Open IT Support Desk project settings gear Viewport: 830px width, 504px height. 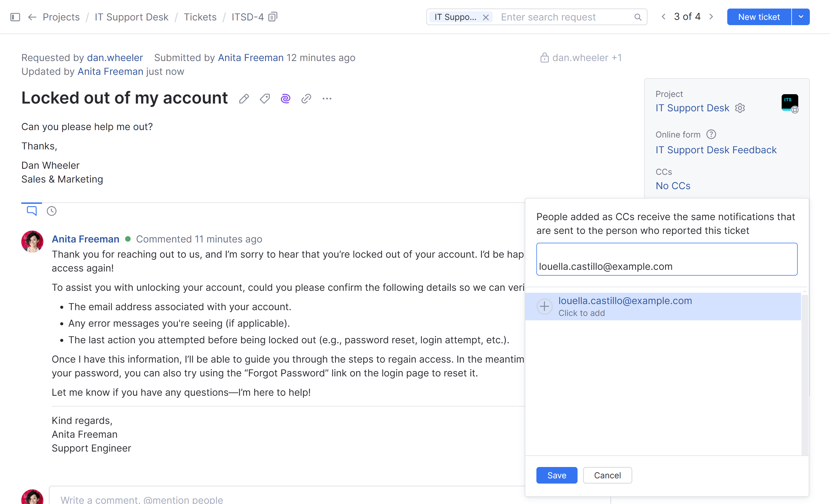(740, 108)
